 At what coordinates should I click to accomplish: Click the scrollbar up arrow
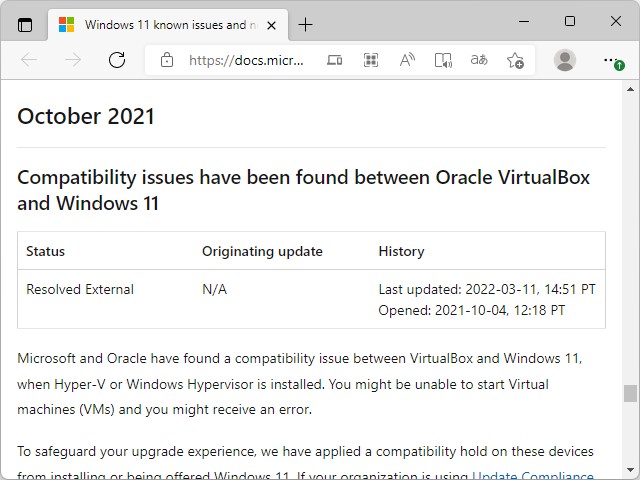click(x=630, y=89)
